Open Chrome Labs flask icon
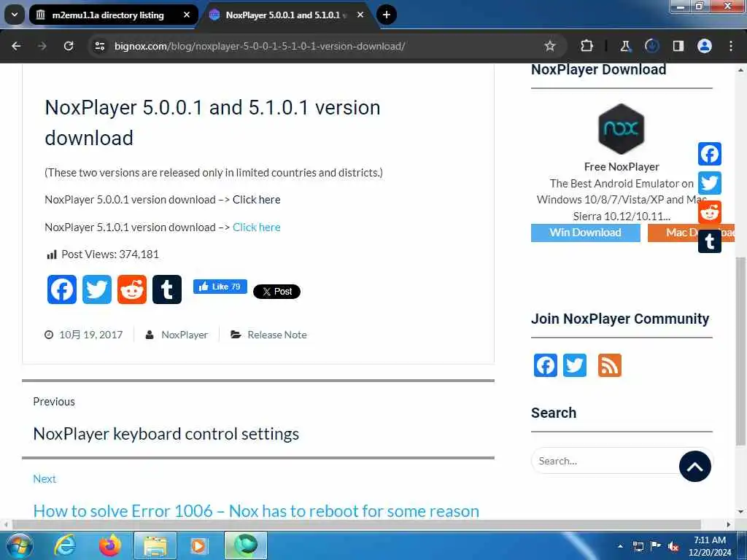Image resolution: width=747 pixels, height=560 pixels. (x=625, y=46)
